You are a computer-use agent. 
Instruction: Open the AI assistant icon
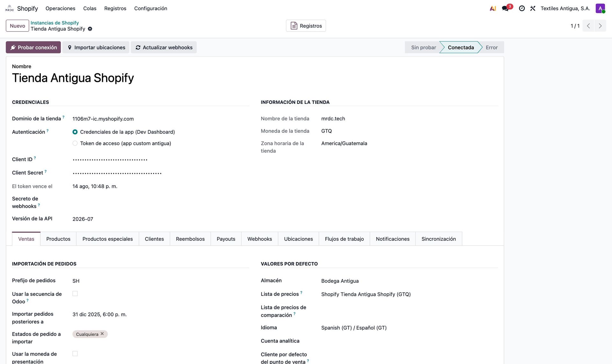coord(493,9)
